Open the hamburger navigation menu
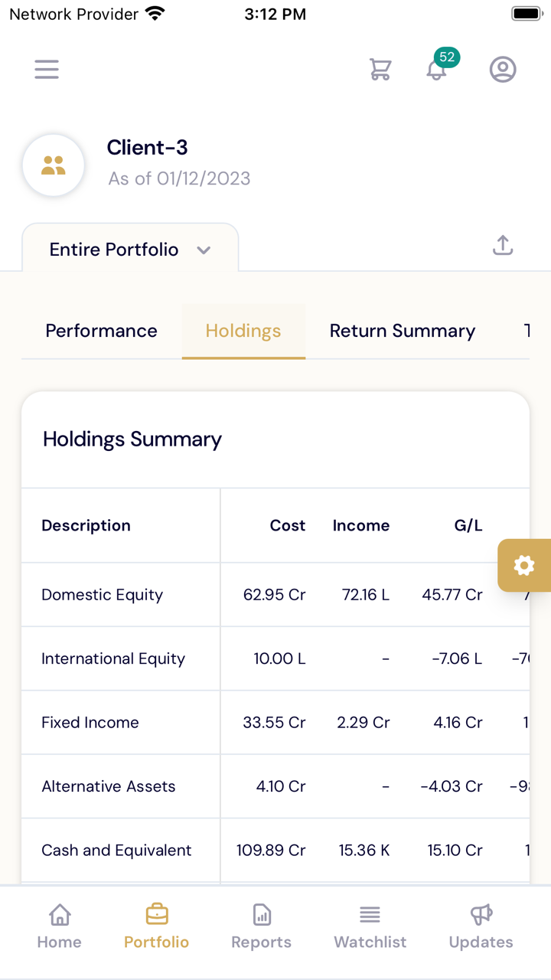 47,70
